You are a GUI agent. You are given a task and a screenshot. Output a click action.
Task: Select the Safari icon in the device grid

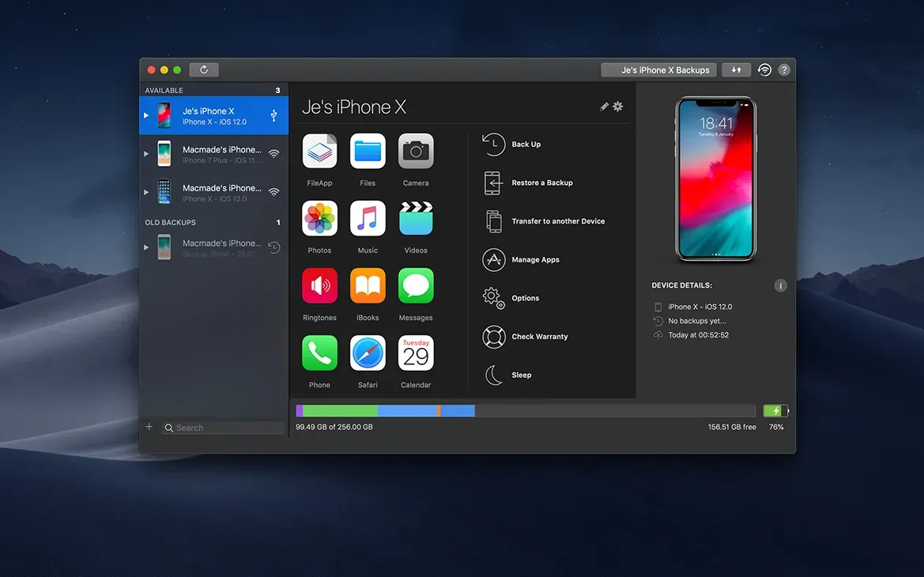point(368,353)
